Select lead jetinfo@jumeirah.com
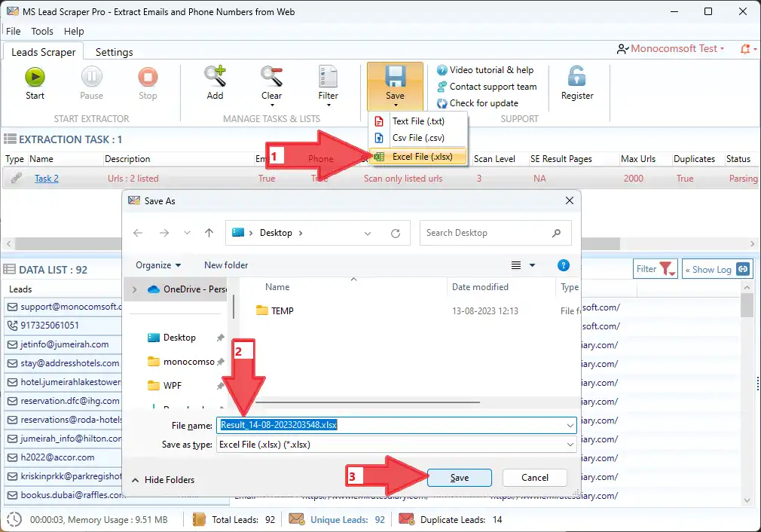 [x=63, y=344]
